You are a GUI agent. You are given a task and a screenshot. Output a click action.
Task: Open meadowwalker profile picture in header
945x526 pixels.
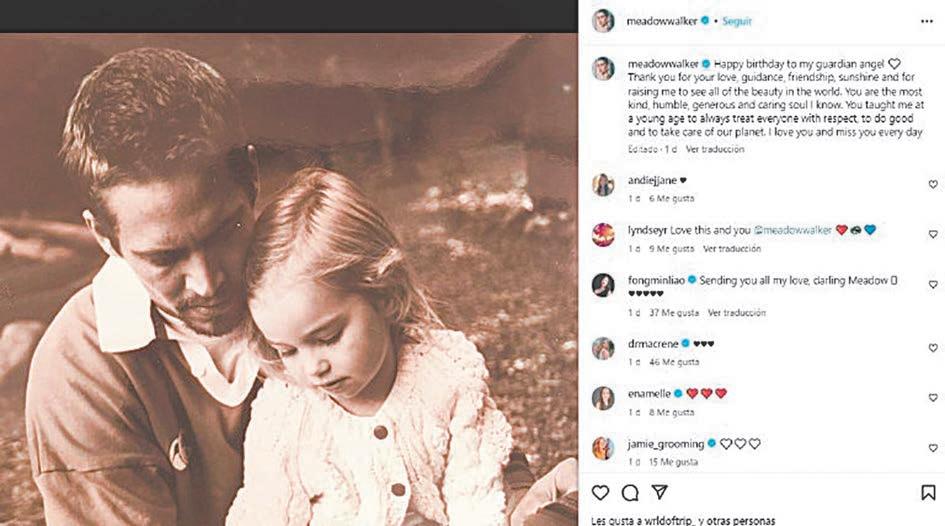tap(602, 20)
